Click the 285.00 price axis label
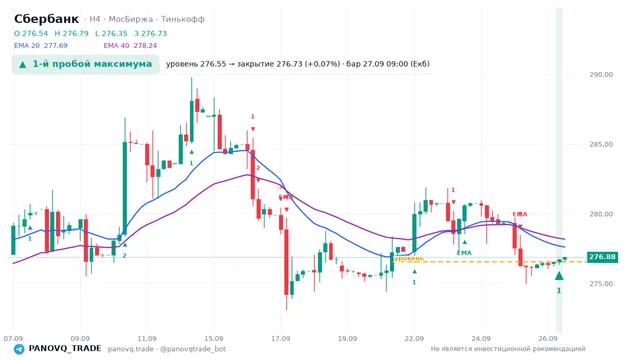The image size is (640, 360). pos(601,144)
